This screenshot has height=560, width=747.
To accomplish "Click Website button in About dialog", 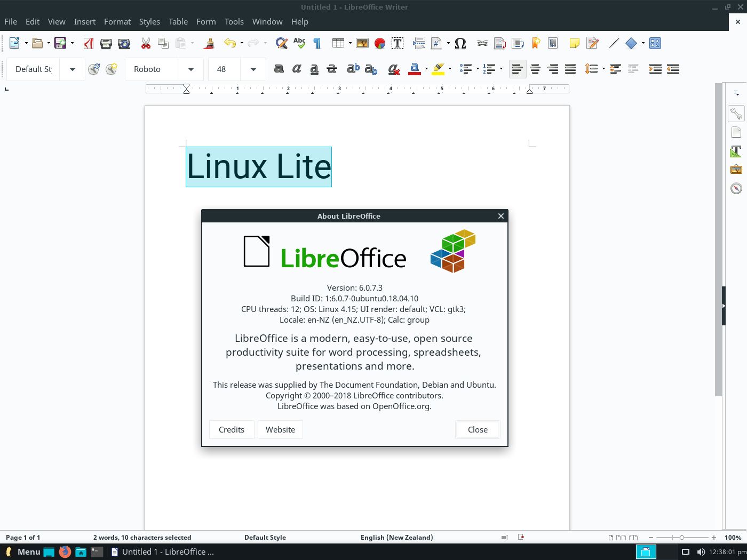I will tap(281, 430).
